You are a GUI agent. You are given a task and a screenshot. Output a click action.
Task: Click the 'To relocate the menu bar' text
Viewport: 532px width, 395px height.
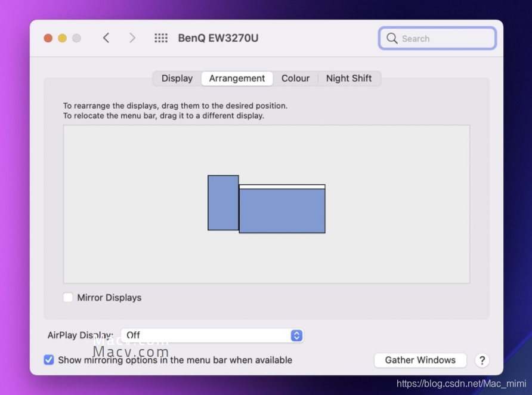[x=163, y=116]
